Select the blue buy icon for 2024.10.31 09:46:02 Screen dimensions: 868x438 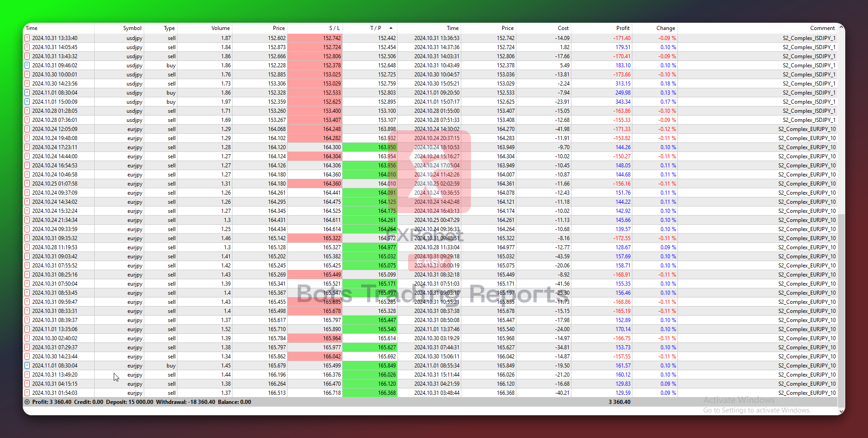pos(27,65)
